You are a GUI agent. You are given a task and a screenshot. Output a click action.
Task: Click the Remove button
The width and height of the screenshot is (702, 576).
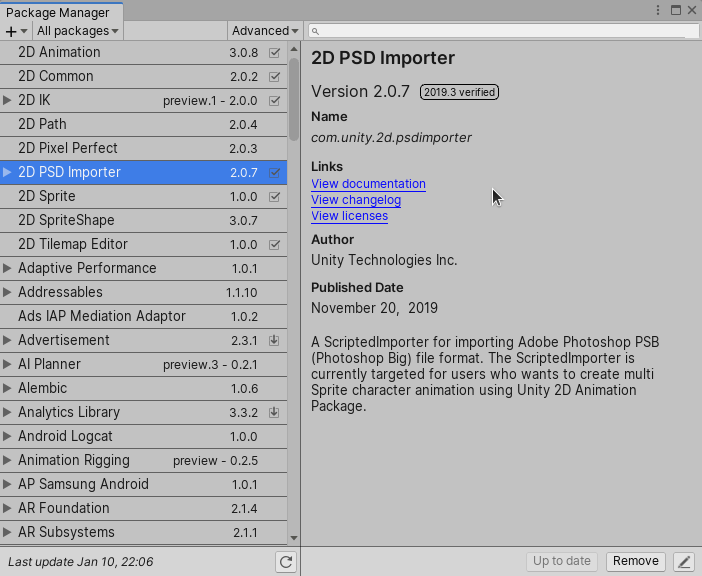pos(635,561)
